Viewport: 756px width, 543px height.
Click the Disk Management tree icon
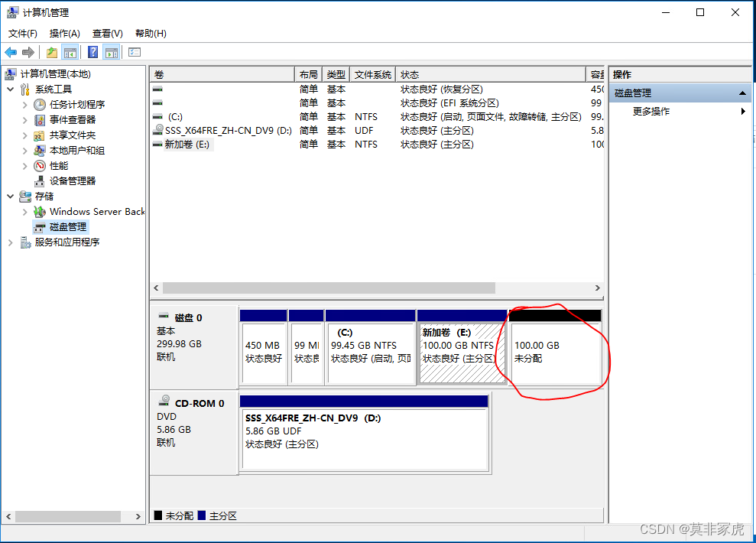40,227
